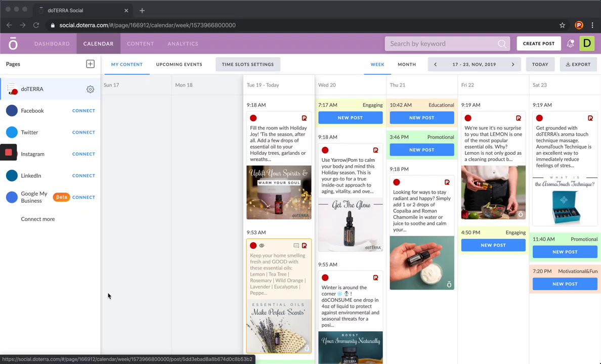601x364 pixels.
Task: Click the search magnifier icon
Action: pyautogui.click(x=502, y=43)
